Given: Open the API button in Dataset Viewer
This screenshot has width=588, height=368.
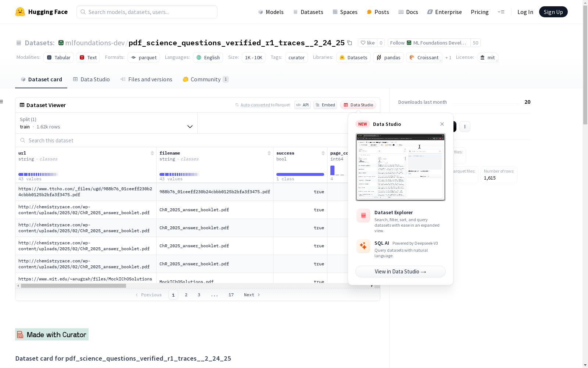Looking at the screenshot, I should point(302,105).
